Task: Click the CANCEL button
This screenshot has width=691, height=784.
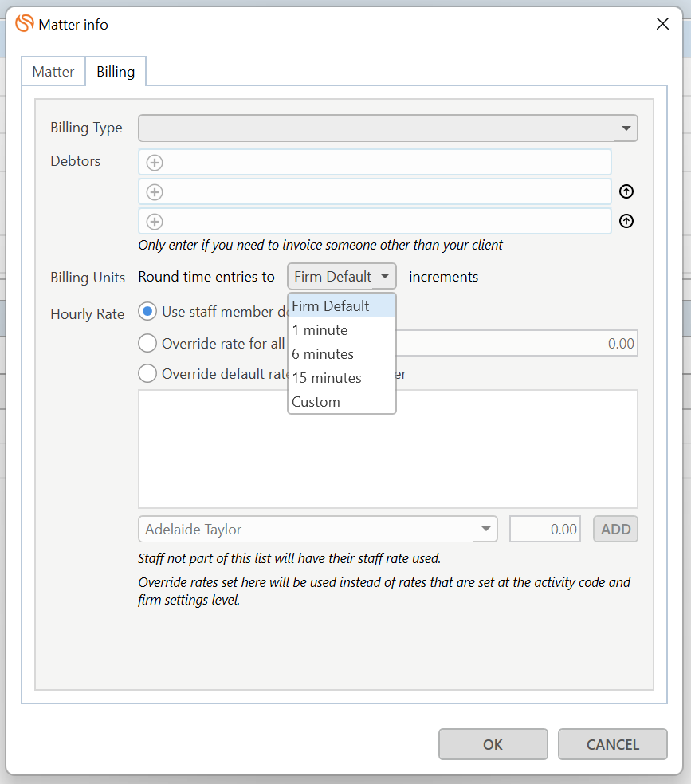Action: [612, 744]
